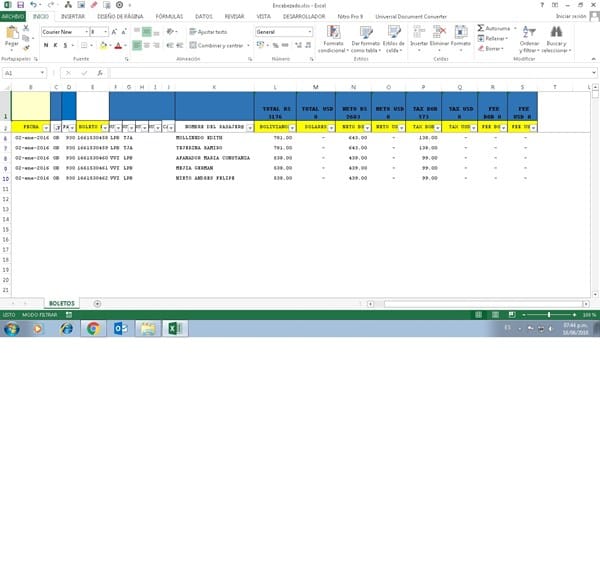Adjust the zoom slider handle
The image size is (600, 562).
point(549,314)
